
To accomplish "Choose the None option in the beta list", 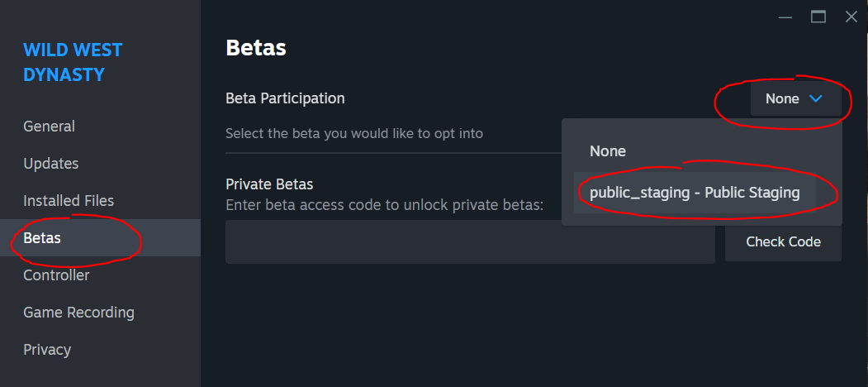I will [608, 151].
